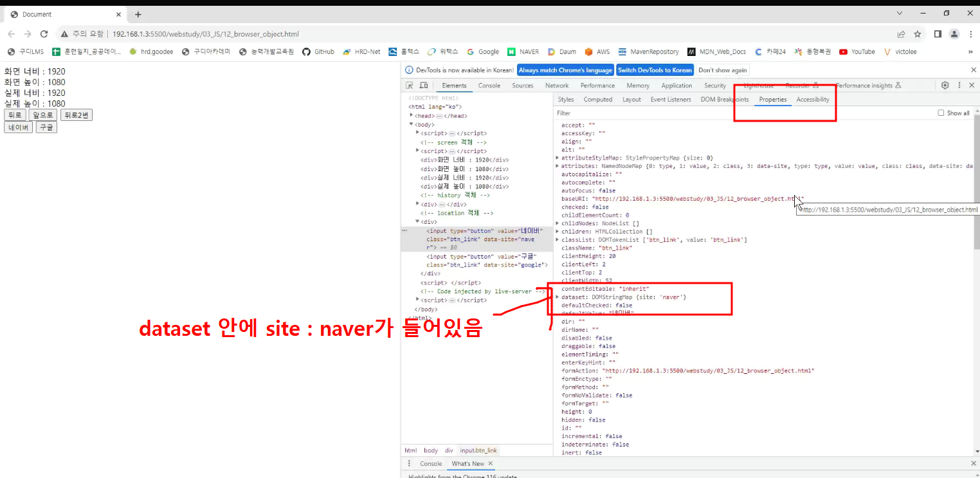Open the Google bookmark
Viewport: 980px width, 478px height.
(482, 51)
